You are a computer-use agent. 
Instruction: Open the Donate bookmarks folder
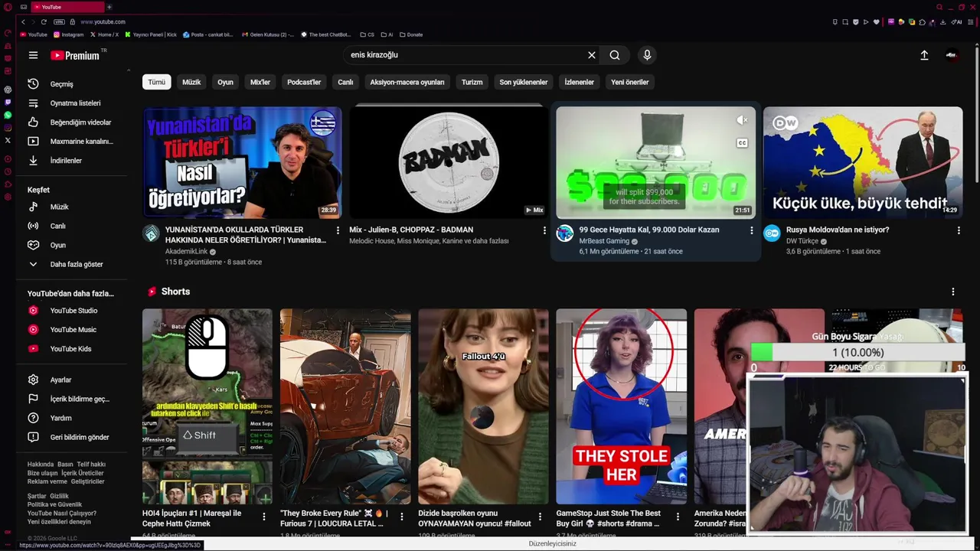pos(411,34)
